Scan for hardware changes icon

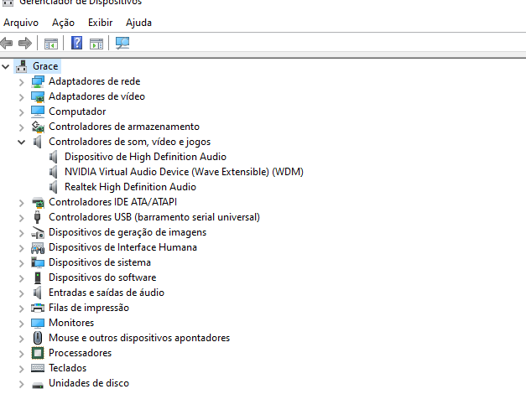tap(122, 43)
